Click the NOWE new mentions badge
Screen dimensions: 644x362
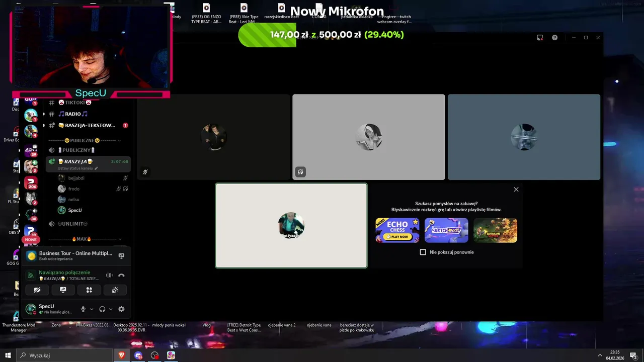[x=31, y=240]
